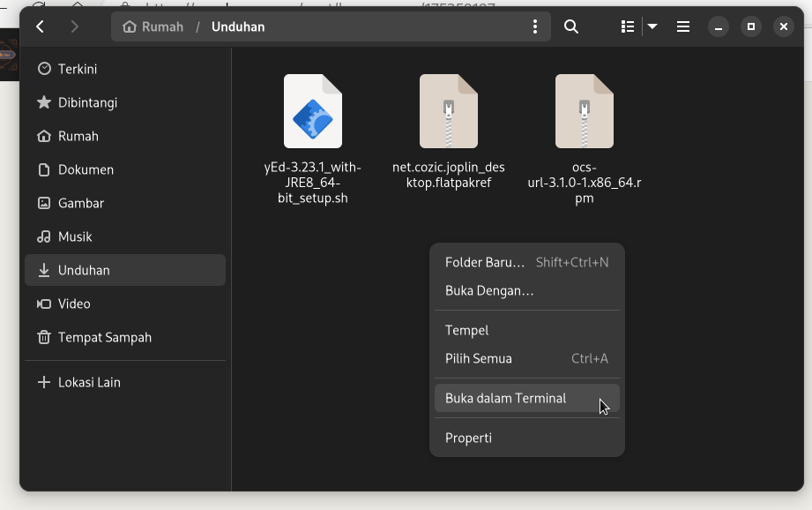Click Rumah in the path bar
Viewport: 812px width, 510px height.
point(155,26)
